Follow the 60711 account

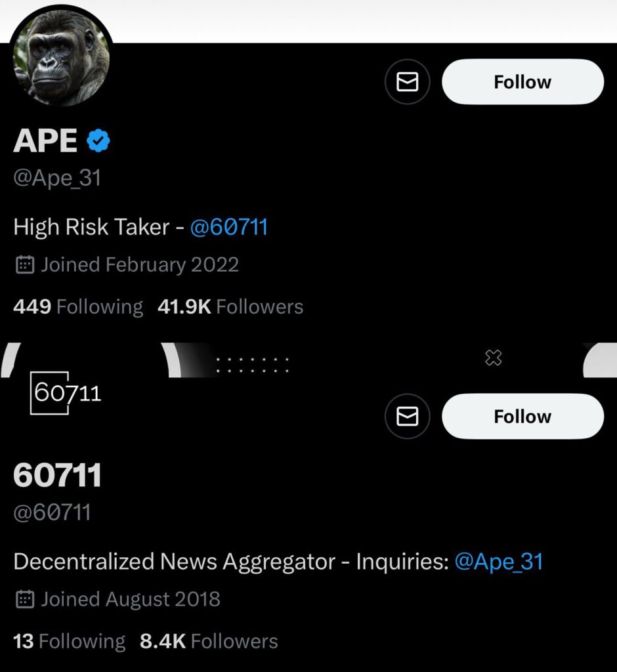click(522, 417)
